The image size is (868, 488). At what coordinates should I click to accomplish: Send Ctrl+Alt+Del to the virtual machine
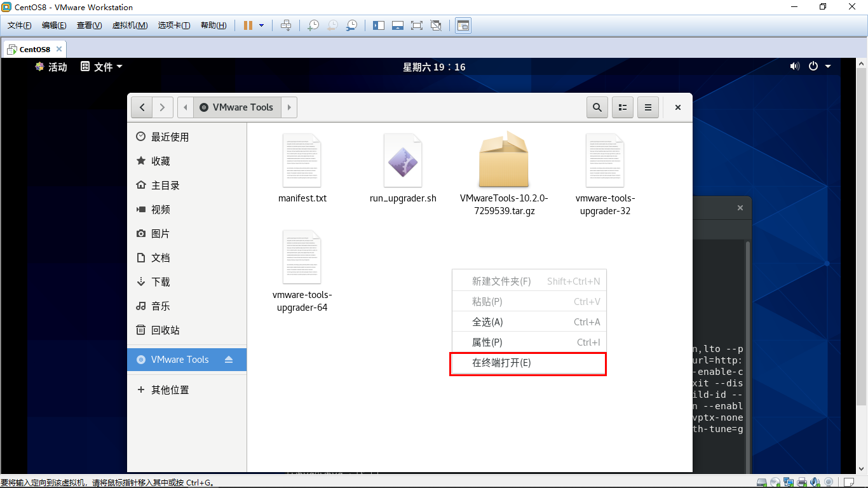click(286, 25)
